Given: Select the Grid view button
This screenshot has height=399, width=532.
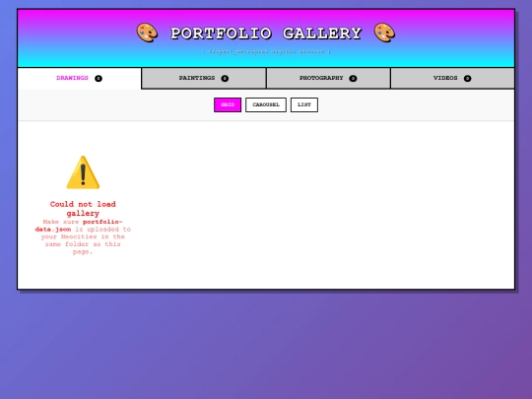Looking at the screenshot, I should click(x=228, y=104).
